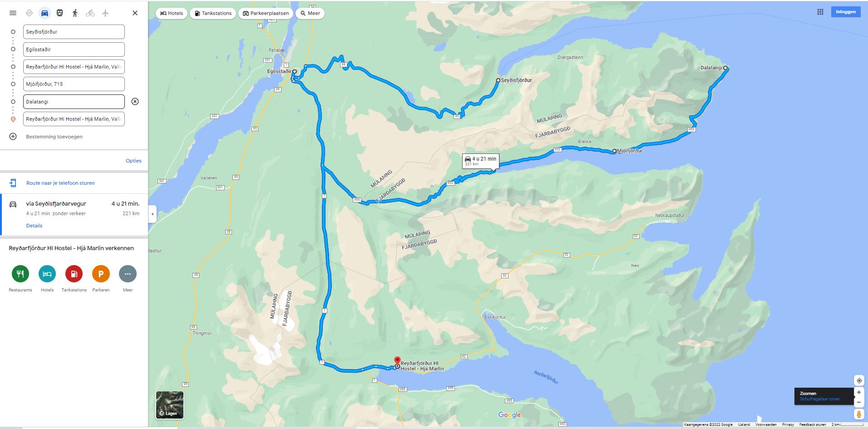Filter map by Hotels chip
Viewport: 868px width, 429px height.
172,13
